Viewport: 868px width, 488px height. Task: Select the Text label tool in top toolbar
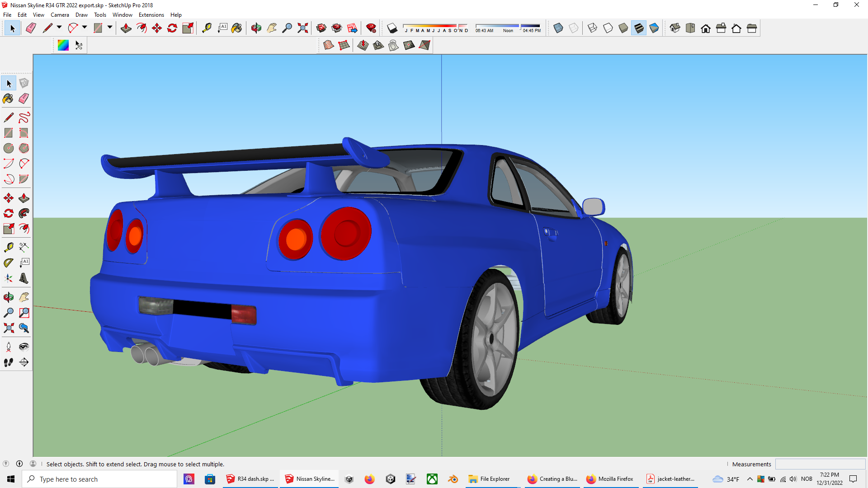click(x=222, y=28)
